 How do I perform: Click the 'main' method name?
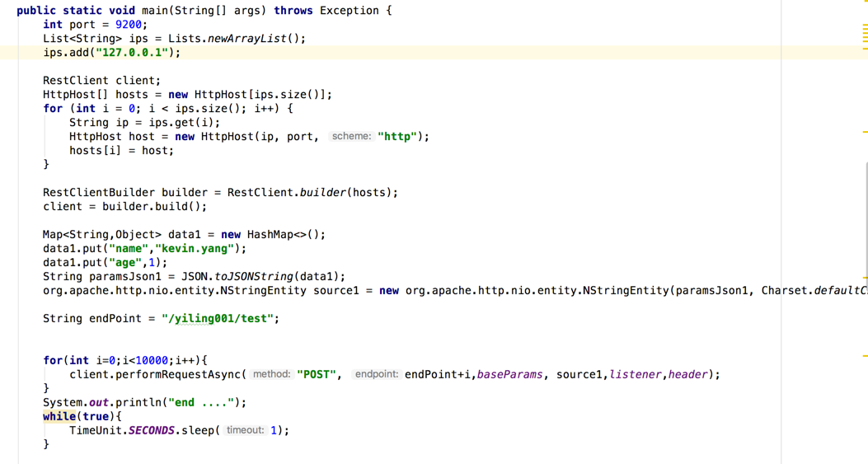coord(155,11)
